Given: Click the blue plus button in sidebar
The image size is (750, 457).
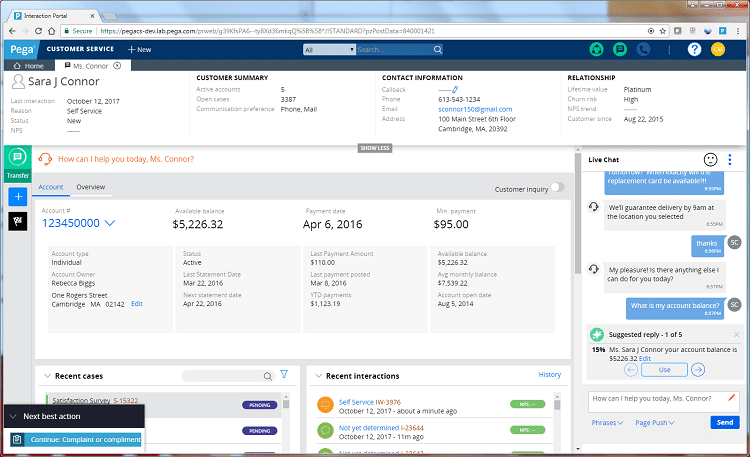Looking at the screenshot, I should pos(18,196).
